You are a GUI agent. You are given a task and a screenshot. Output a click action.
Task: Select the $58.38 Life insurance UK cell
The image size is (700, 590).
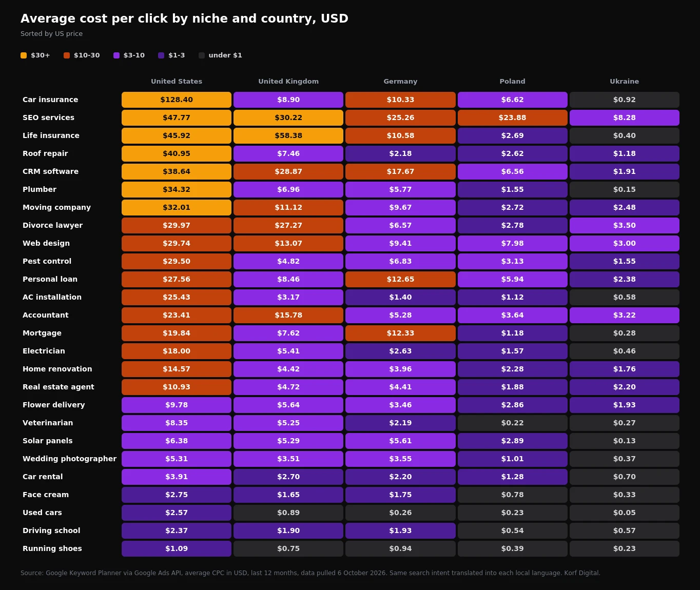288,135
